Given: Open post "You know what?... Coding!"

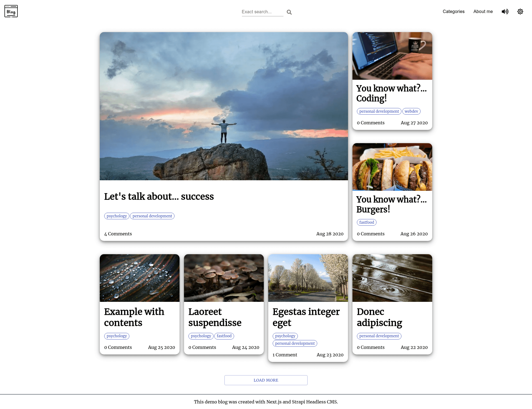Looking at the screenshot, I should point(392,93).
